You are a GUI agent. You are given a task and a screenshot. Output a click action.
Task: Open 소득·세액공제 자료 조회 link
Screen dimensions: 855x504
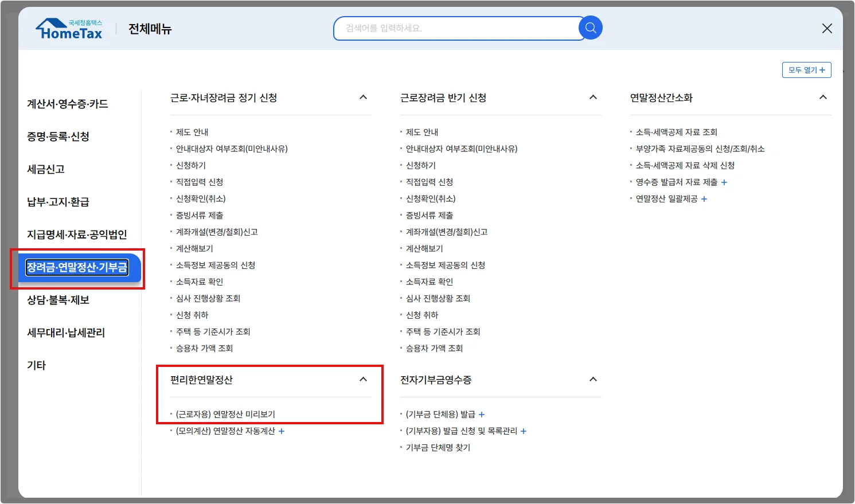(x=677, y=132)
